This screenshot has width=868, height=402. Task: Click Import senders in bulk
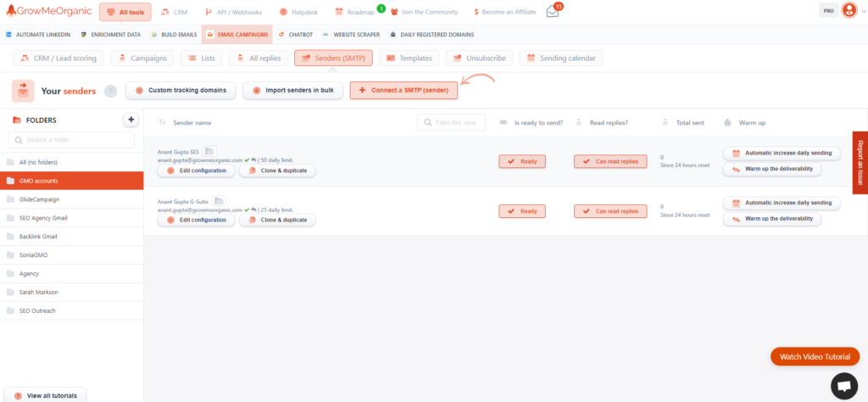click(292, 90)
